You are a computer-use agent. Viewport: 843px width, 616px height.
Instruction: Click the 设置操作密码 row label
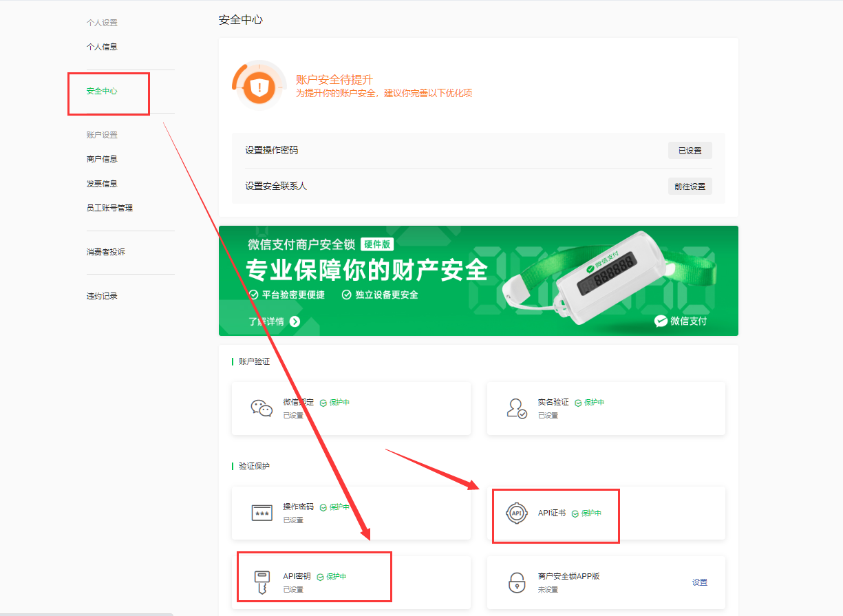(272, 151)
